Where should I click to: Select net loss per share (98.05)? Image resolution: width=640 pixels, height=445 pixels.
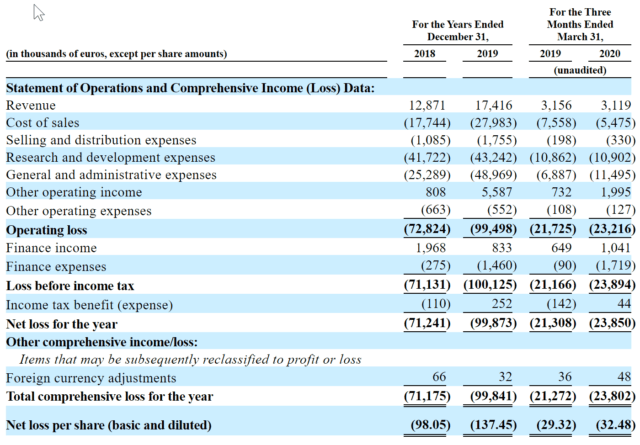(x=430, y=425)
